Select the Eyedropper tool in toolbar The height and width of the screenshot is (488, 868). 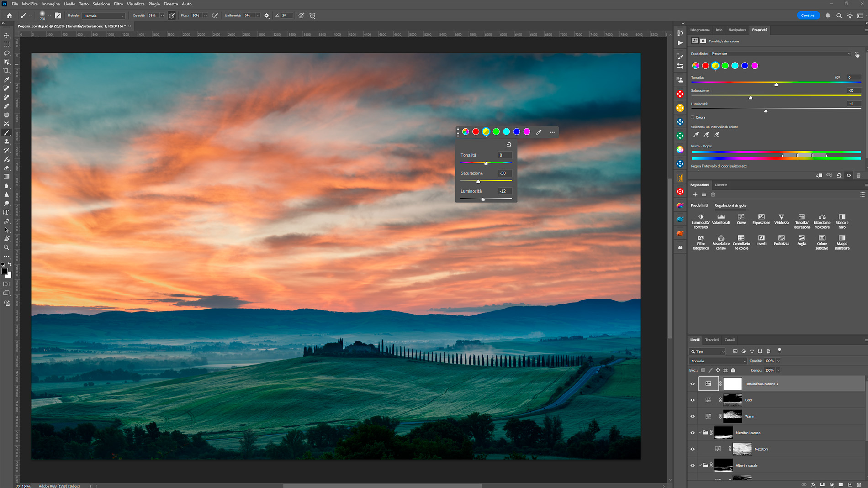6,79
